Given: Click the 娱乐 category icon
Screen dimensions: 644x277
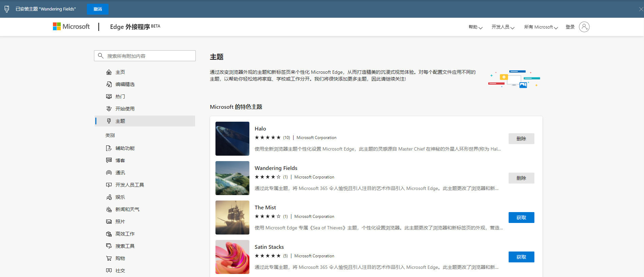Looking at the screenshot, I should tap(109, 197).
